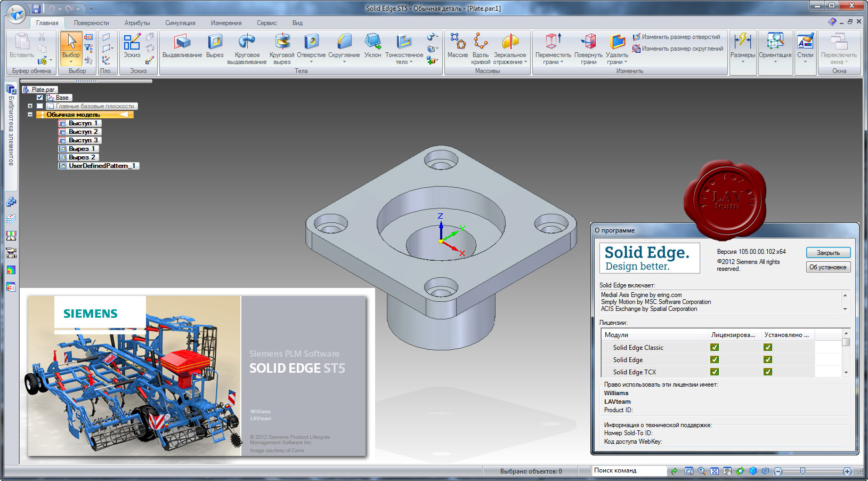
Task: Toggle Главные базовые плоскости checkbox
Action: [40, 106]
